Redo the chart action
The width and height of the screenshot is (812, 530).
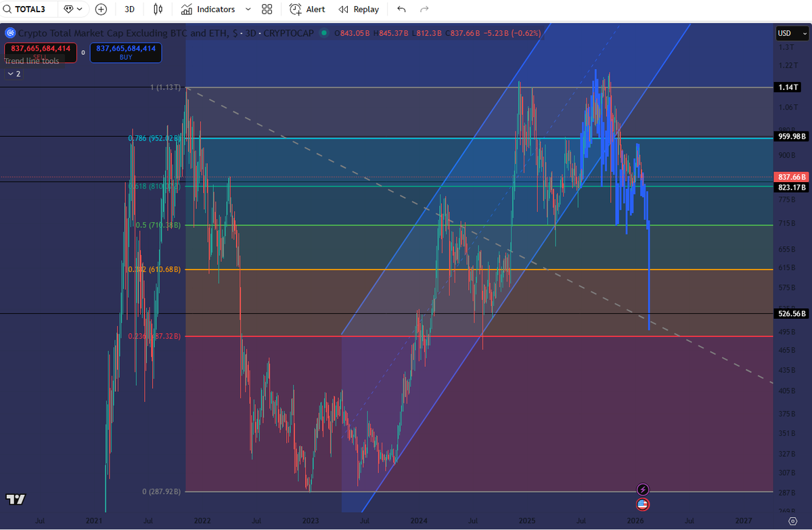click(424, 9)
